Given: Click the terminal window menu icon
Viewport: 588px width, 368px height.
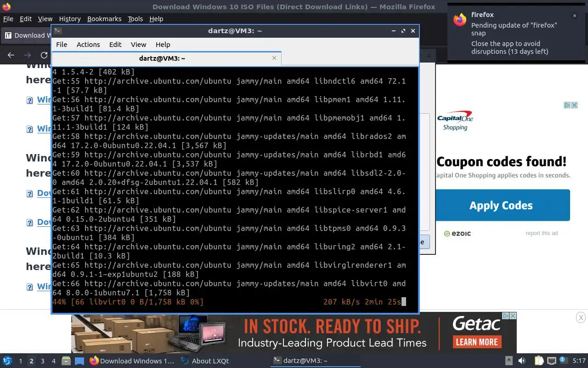Looking at the screenshot, I should [x=57, y=31].
